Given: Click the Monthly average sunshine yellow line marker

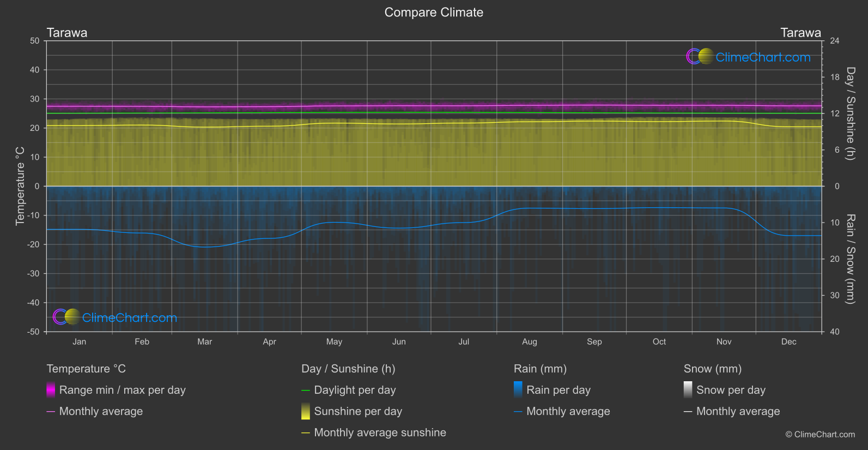Looking at the screenshot, I should (x=306, y=433).
